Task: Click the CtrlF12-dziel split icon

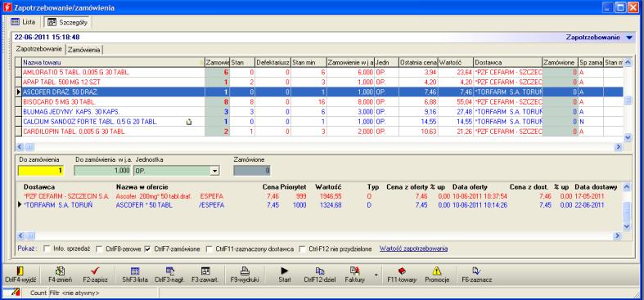Action: 319,271
